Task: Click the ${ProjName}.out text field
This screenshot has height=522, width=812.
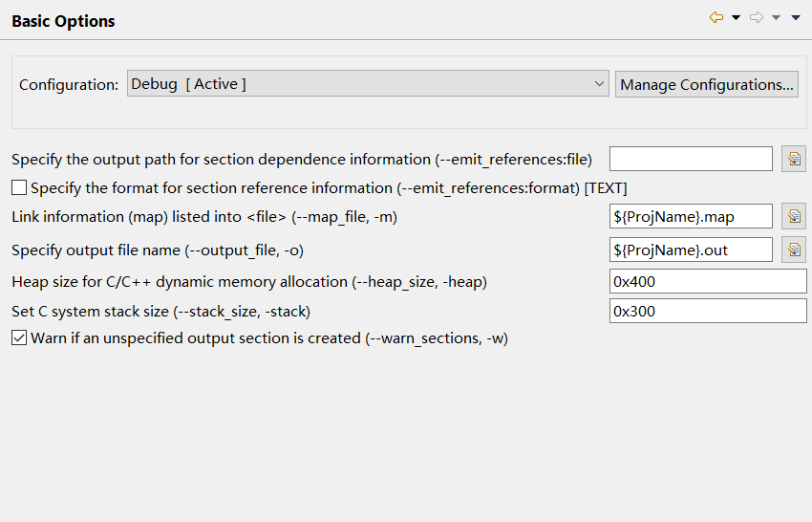Action: coord(691,250)
